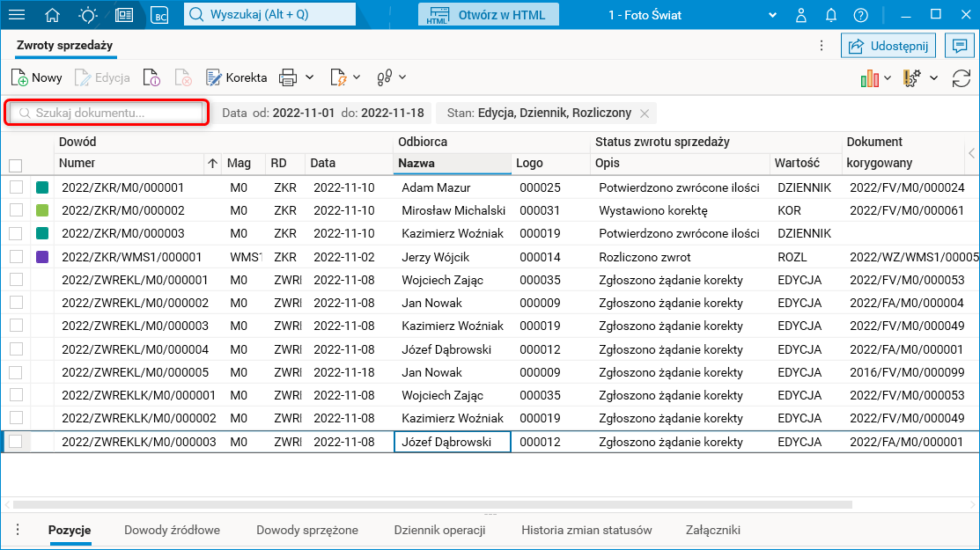This screenshot has width=980, height=550.
Task: Click the notifications bell icon
Action: [830, 15]
